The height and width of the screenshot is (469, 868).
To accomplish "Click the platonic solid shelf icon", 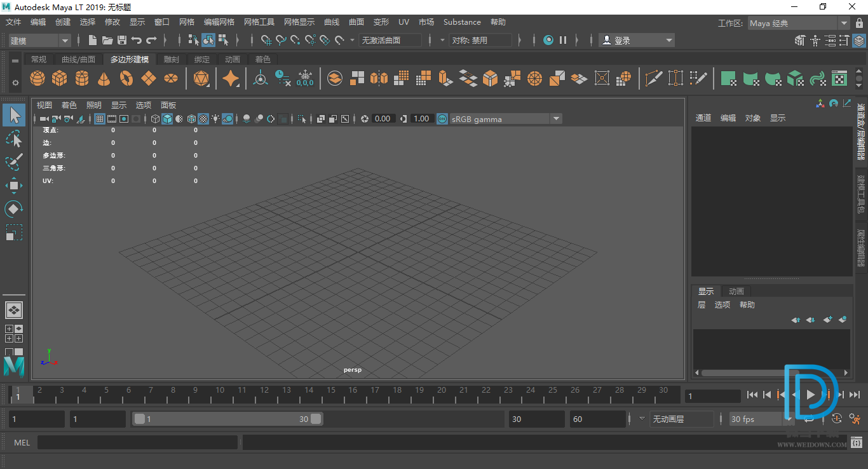I will (201, 78).
